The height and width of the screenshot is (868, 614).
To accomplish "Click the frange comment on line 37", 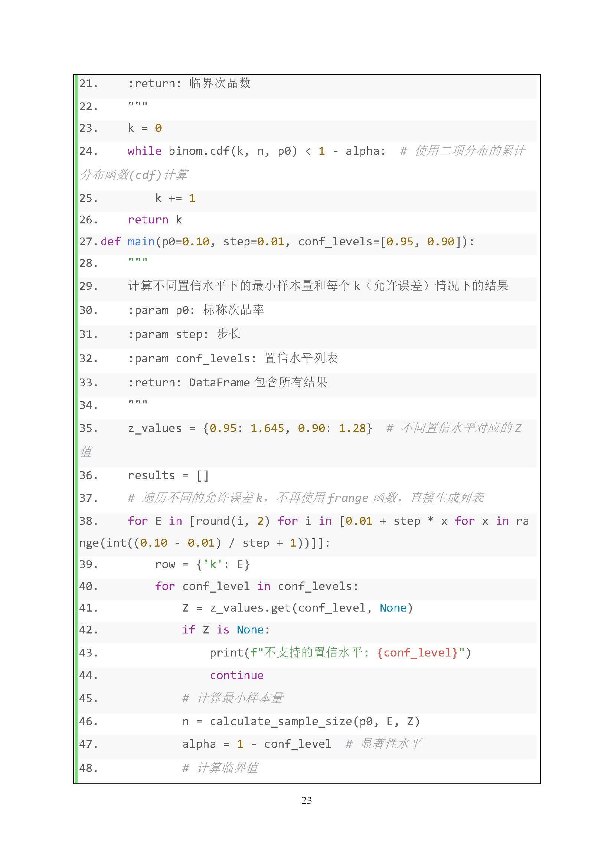I will pyautogui.click(x=306, y=498).
